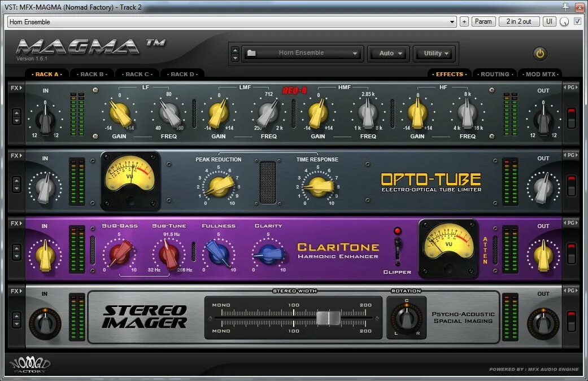
Task: Pin the VST window with pin icon
Action: (x=566, y=7)
